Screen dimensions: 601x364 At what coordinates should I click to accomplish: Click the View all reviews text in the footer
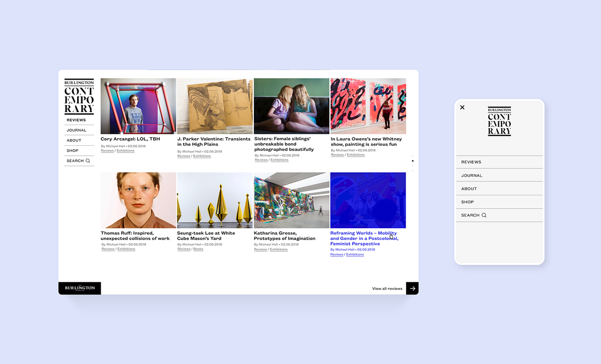click(x=387, y=288)
